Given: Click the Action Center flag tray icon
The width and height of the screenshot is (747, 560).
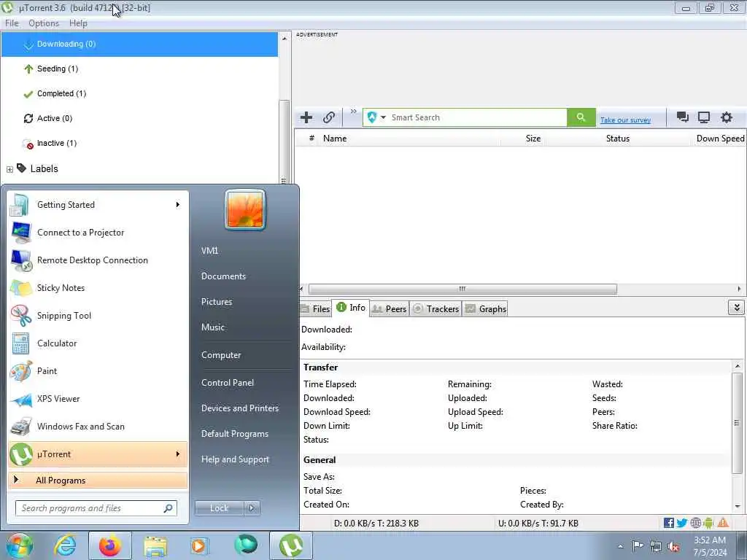Looking at the screenshot, I should [638, 545].
